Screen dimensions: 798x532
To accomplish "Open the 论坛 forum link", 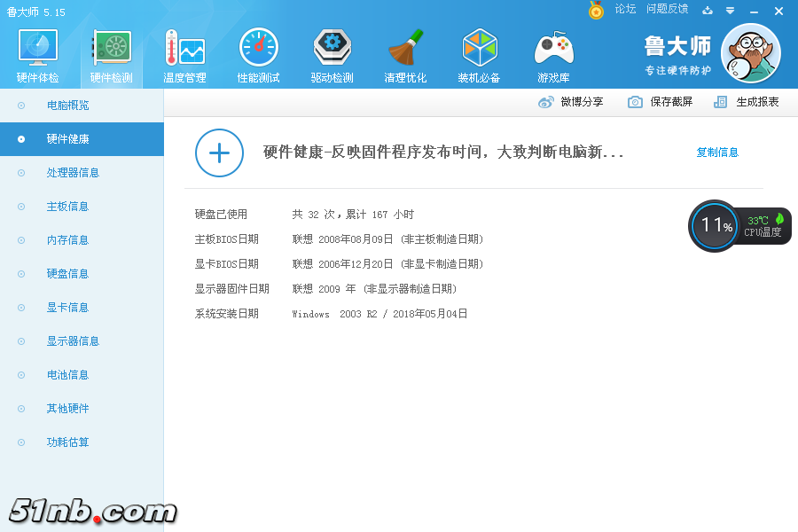I will pyautogui.click(x=625, y=9).
